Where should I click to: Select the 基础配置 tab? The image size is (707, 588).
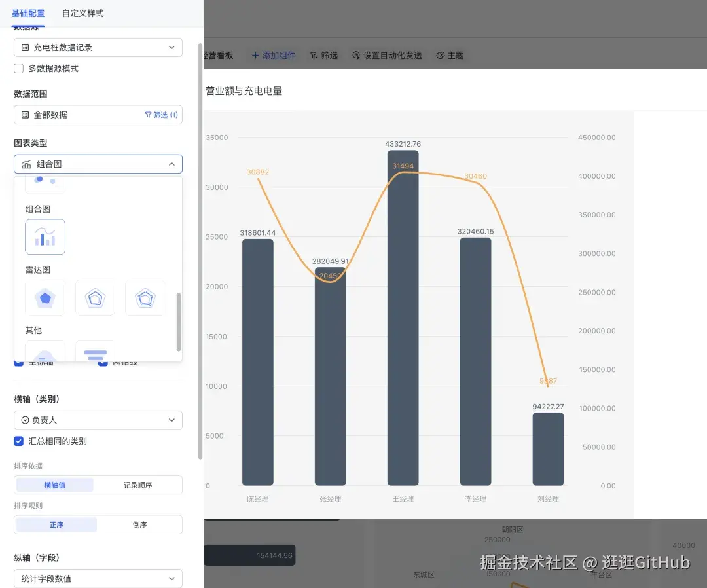(x=27, y=13)
